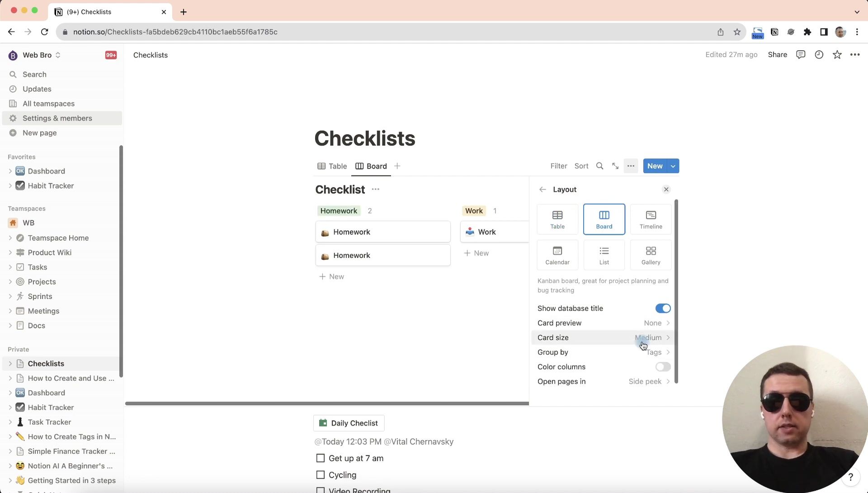Open Updates in the sidebar
Viewport: 868px width, 493px height.
62,89
